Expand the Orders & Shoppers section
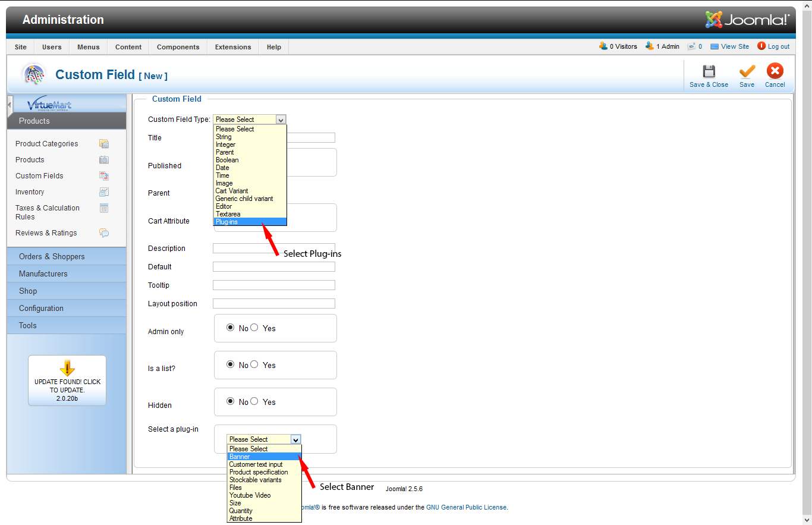812x525 pixels. [52, 256]
